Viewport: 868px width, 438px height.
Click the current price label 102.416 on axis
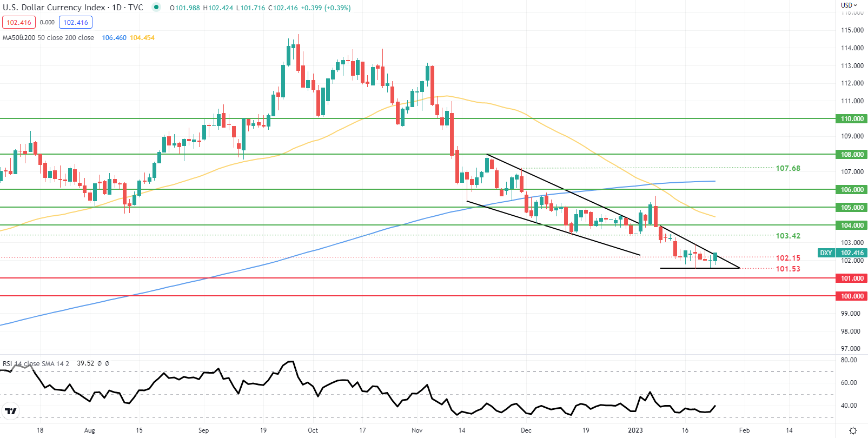852,253
